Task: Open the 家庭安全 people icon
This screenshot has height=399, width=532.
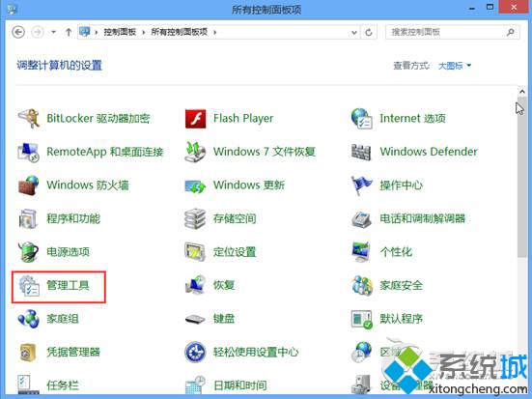Action: 362,285
